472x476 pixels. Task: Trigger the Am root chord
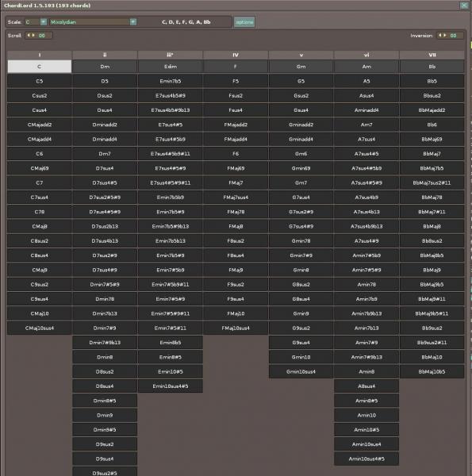[x=366, y=67]
